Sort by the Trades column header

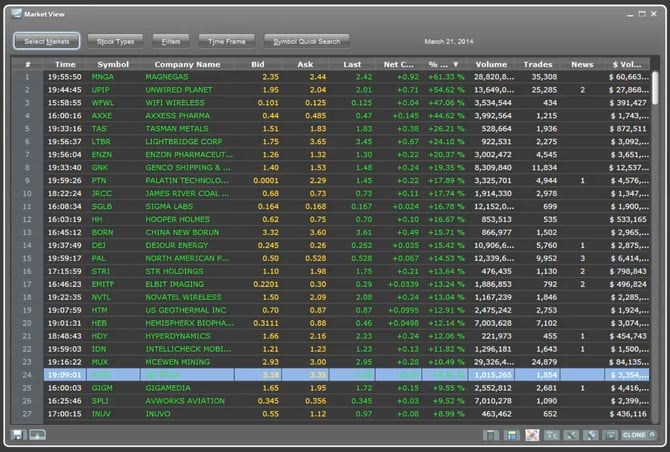(x=538, y=64)
